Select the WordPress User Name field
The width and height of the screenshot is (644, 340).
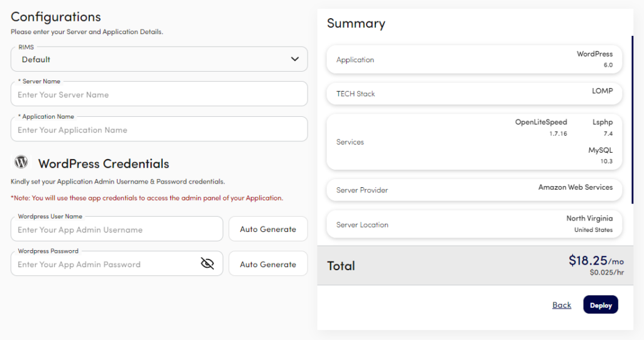point(117,229)
